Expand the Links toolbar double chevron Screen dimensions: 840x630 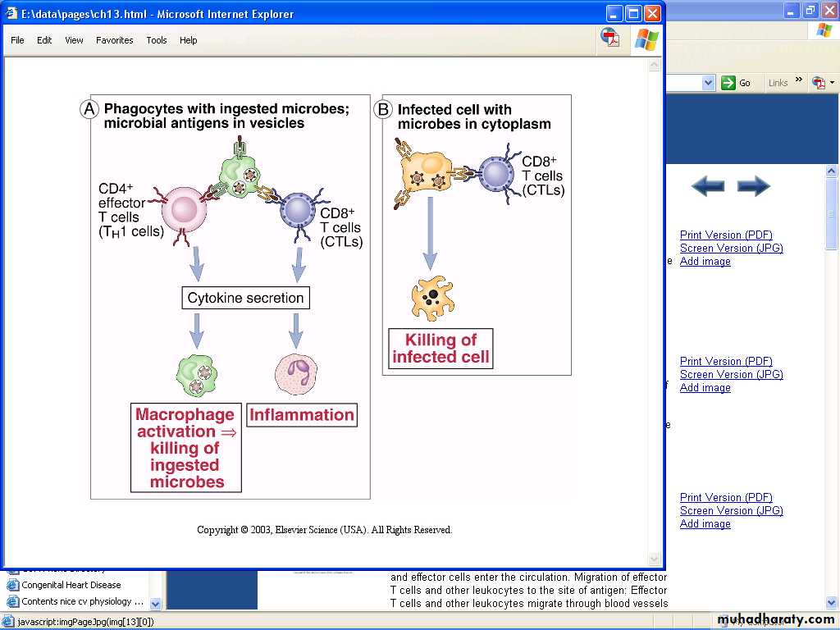point(799,80)
